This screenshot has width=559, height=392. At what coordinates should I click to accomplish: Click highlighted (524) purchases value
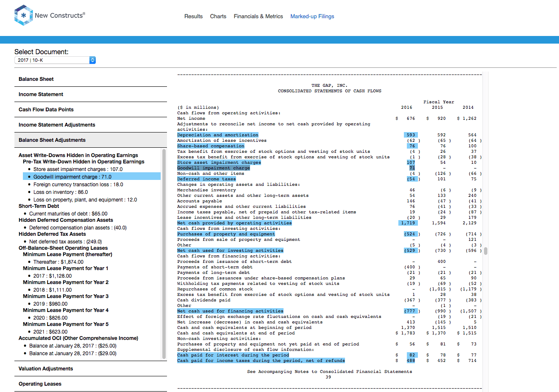[412, 234]
